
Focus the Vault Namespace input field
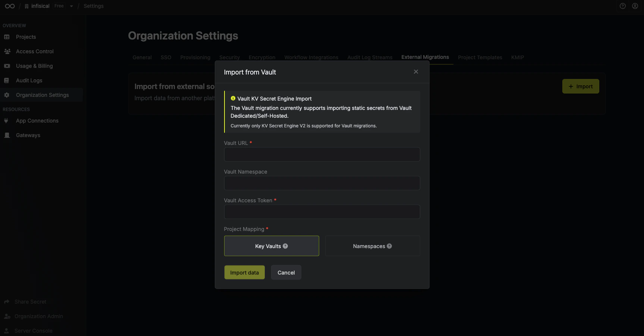point(322,183)
